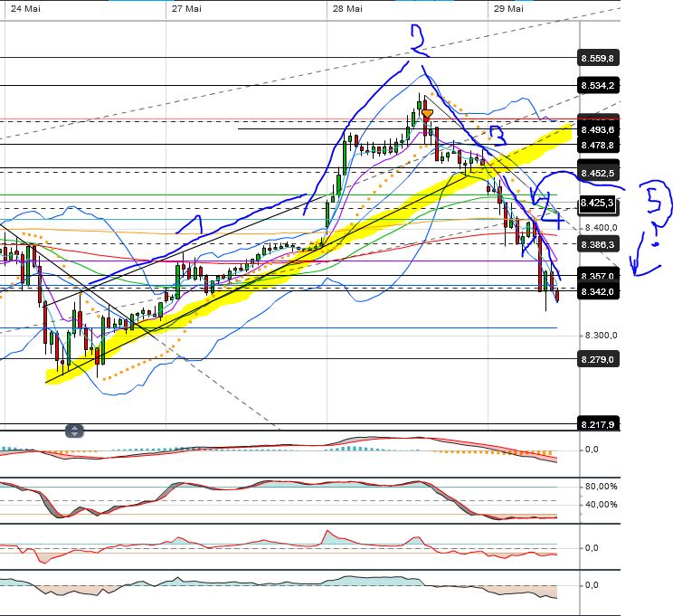Select the 8.478,8 price level label
The height and width of the screenshot is (616, 673).
[598, 145]
